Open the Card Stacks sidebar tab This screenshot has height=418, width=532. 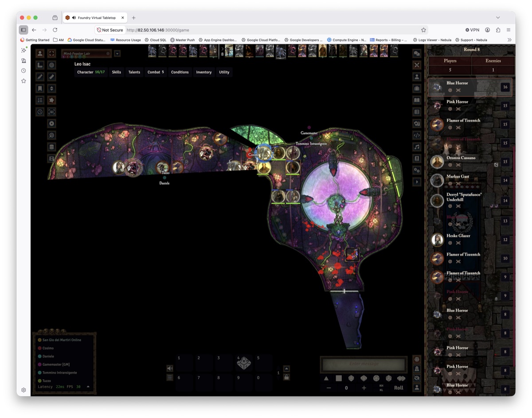click(x=417, y=123)
